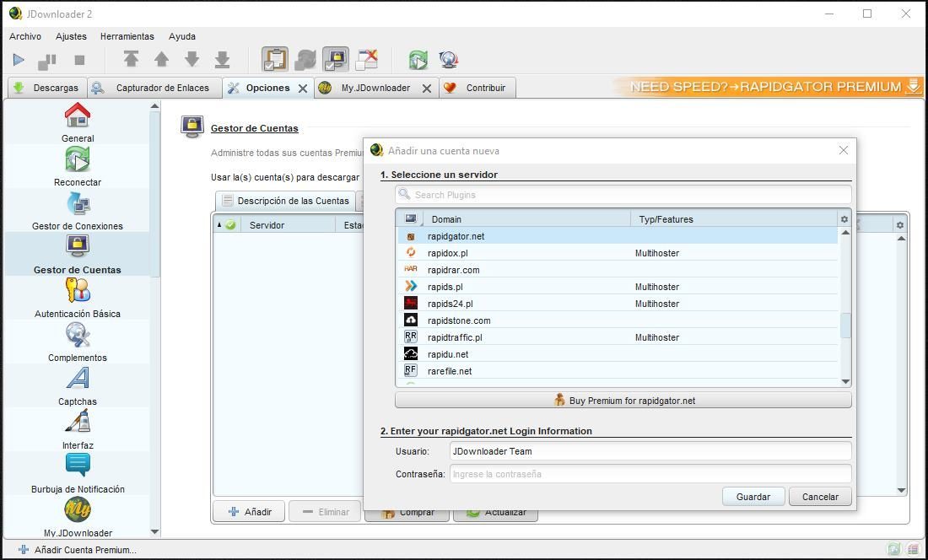This screenshot has height=560, width=928.
Task: Select rarefile.net server row
Action: click(618, 371)
